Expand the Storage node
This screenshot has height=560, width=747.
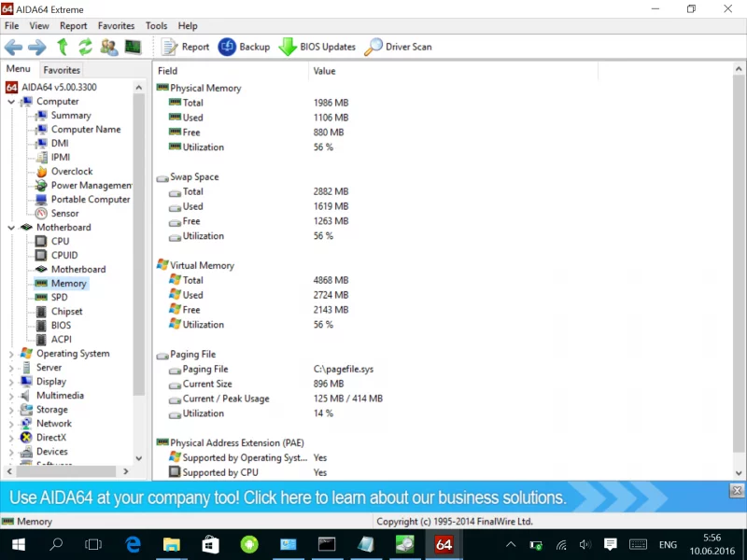[x=11, y=410]
